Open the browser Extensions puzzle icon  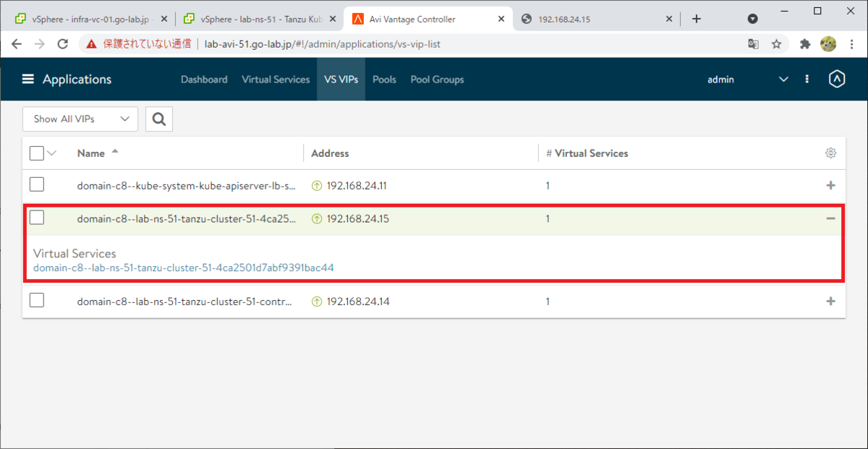(x=805, y=44)
